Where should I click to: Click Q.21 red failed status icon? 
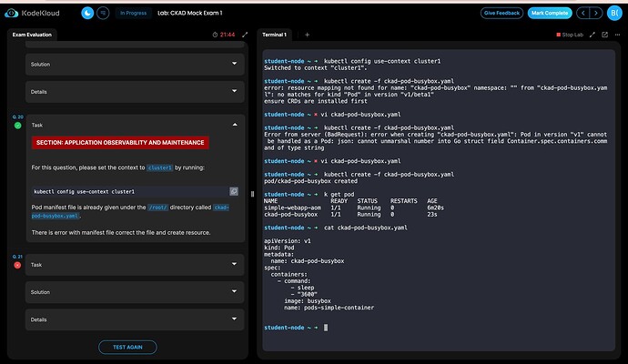point(17,265)
